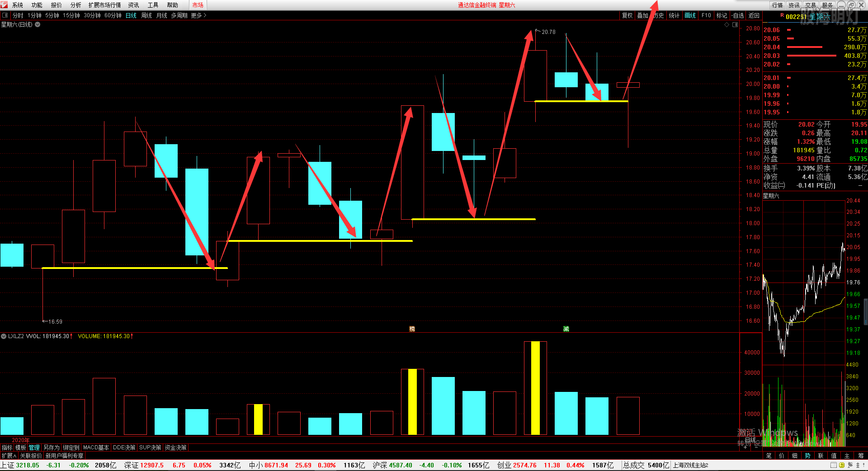This screenshot has height=471, width=868.
Task: Click 榜 marker icon on chart
Action: 412,329
